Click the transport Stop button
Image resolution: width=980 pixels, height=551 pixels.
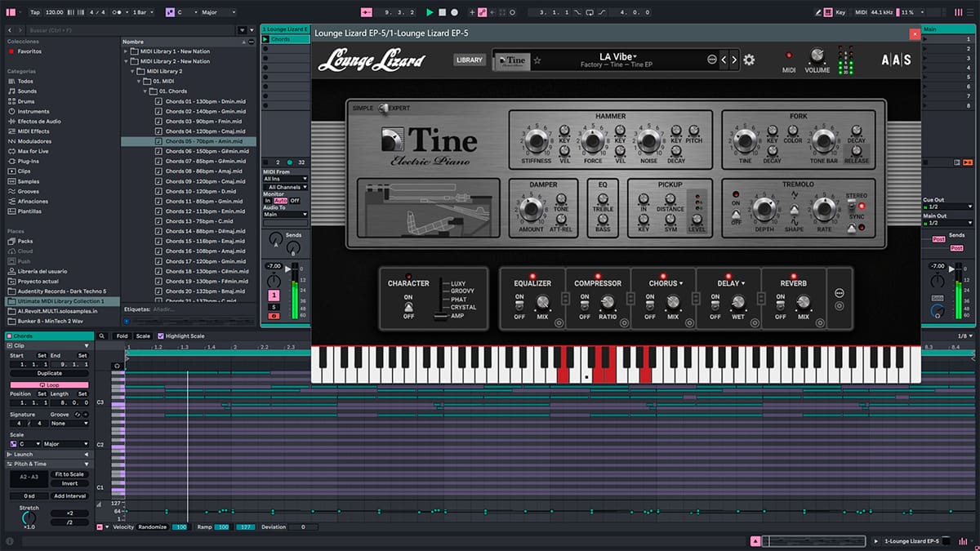[443, 12]
